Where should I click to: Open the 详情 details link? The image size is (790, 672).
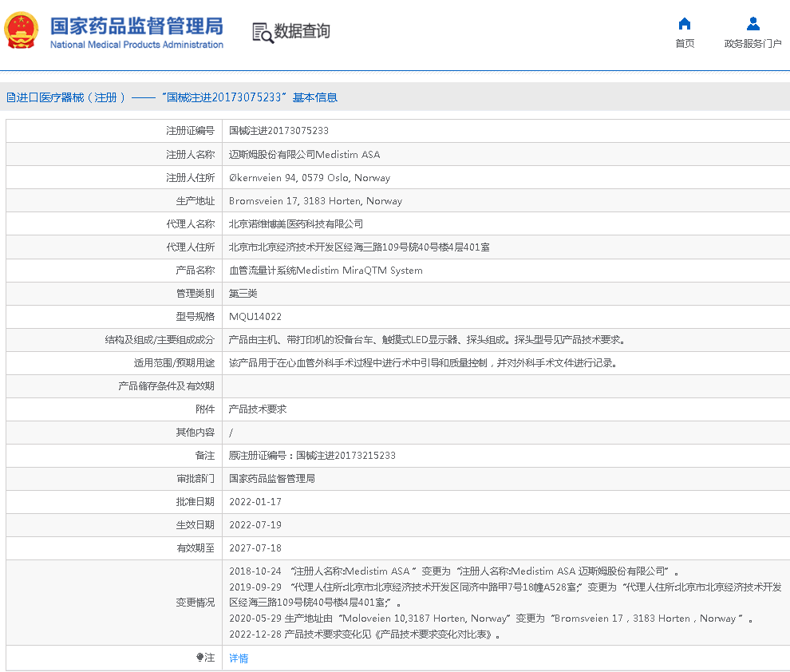pos(239,658)
